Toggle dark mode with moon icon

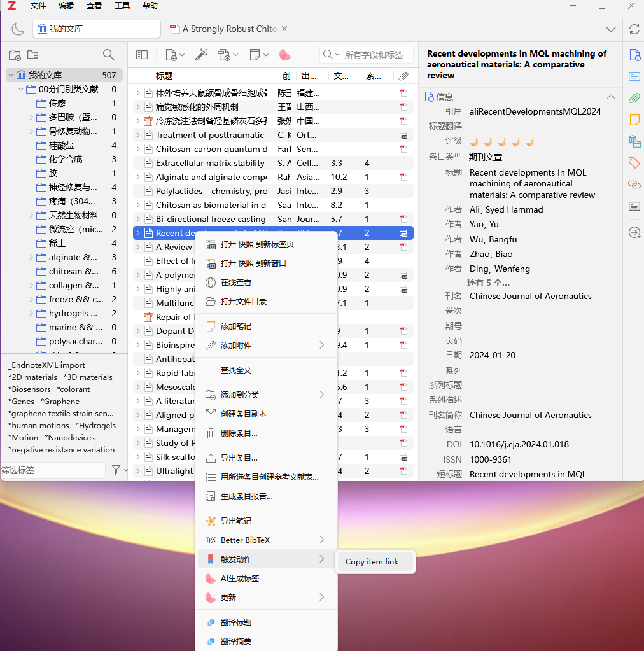[x=18, y=29]
